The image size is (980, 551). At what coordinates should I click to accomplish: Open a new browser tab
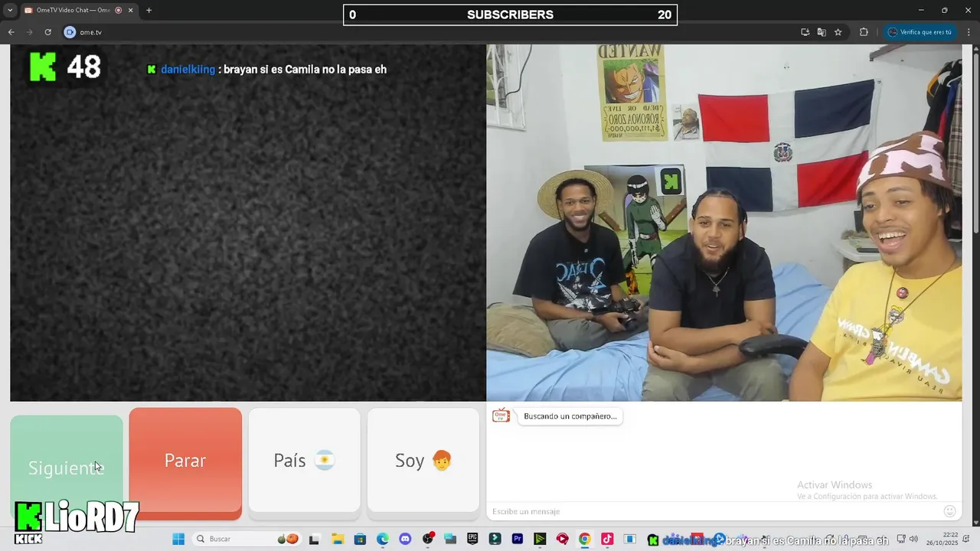tap(149, 10)
